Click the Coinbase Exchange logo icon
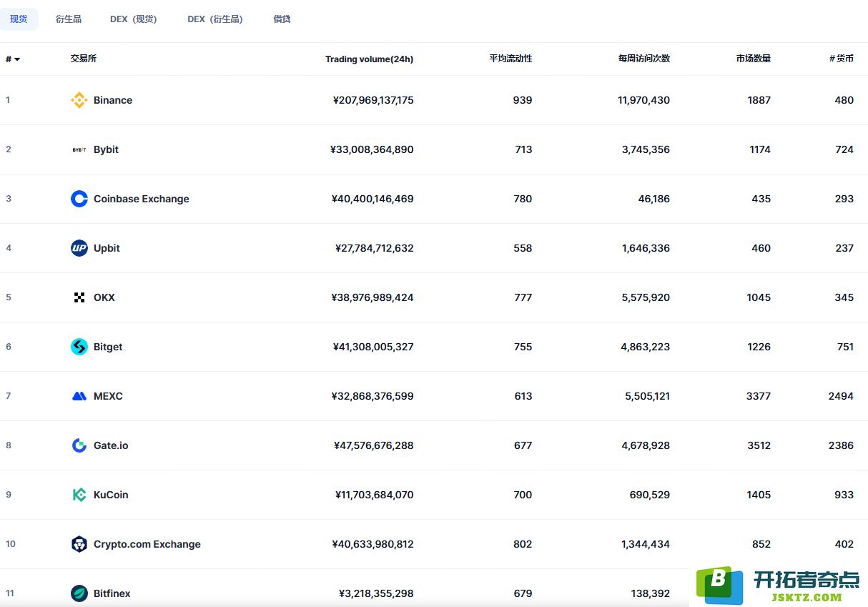The image size is (868, 607). point(79,199)
